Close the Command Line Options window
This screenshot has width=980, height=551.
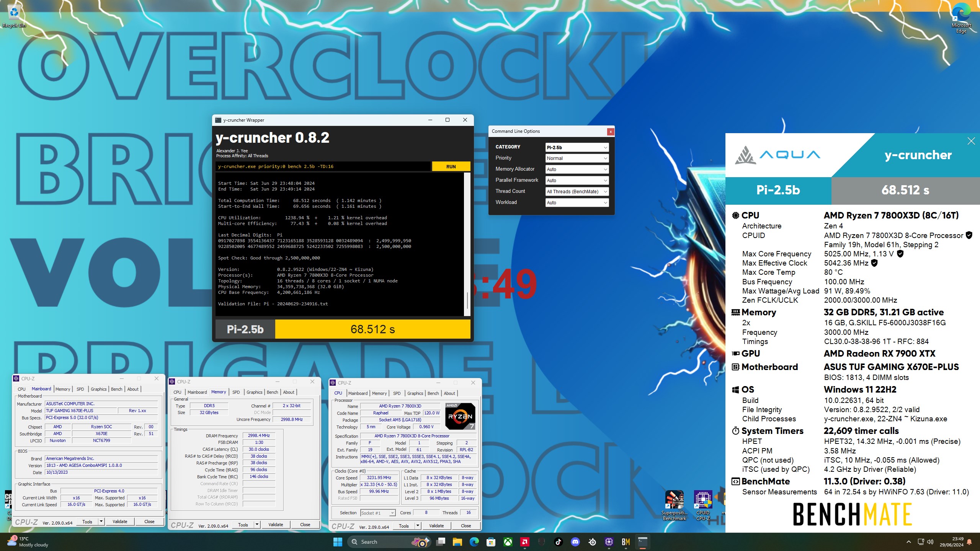click(611, 132)
